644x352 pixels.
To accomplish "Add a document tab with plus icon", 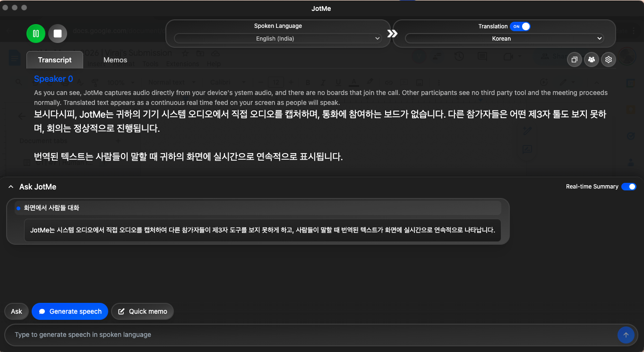I will pyautogui.click(x=118, y=141).
